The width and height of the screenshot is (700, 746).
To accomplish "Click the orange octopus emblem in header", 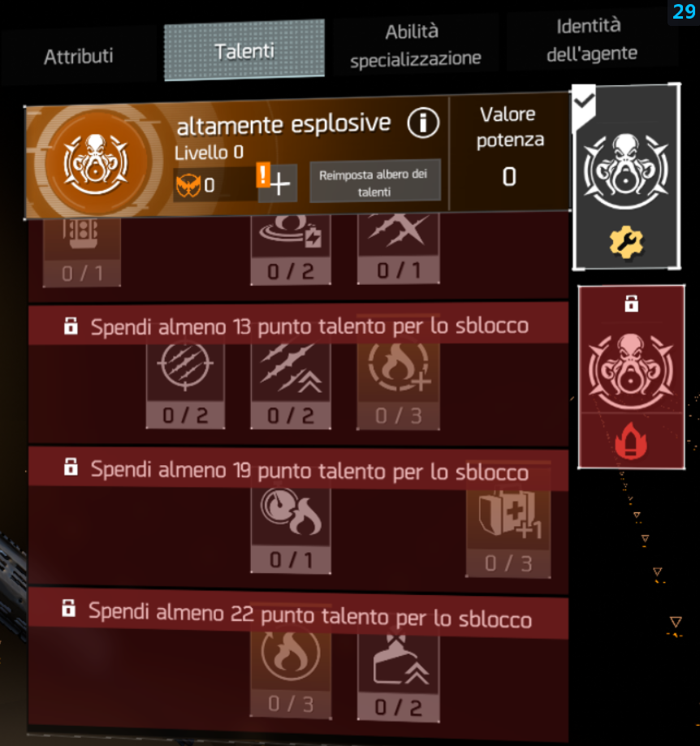I will coord(96,163).
